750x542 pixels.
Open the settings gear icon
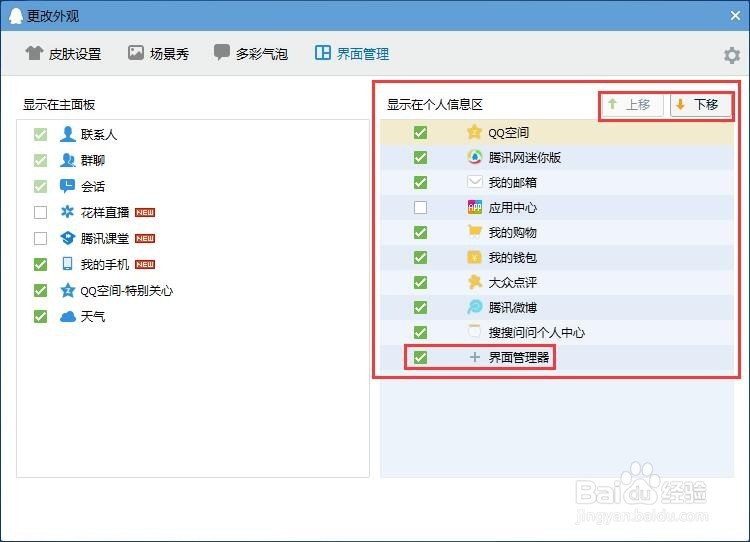732,55
